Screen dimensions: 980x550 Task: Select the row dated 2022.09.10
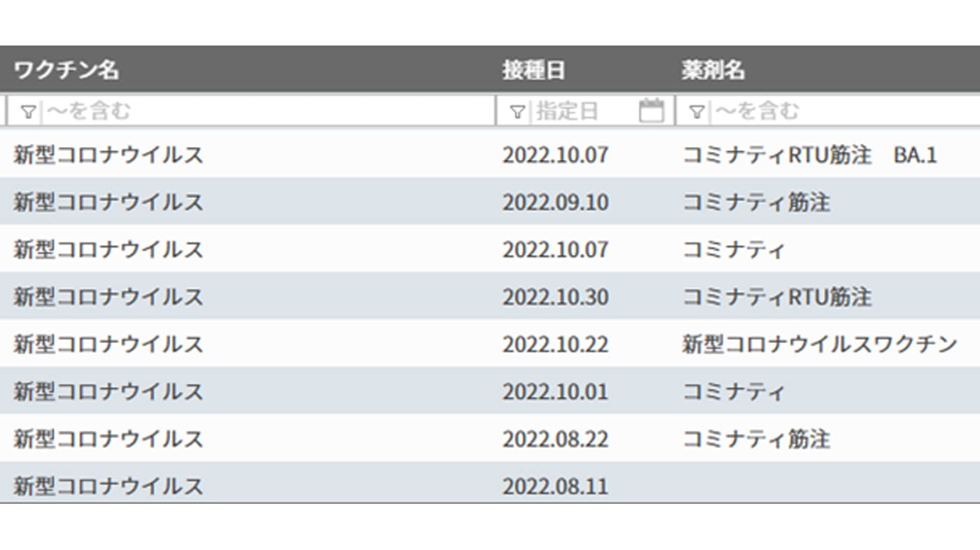pos(490,202)
